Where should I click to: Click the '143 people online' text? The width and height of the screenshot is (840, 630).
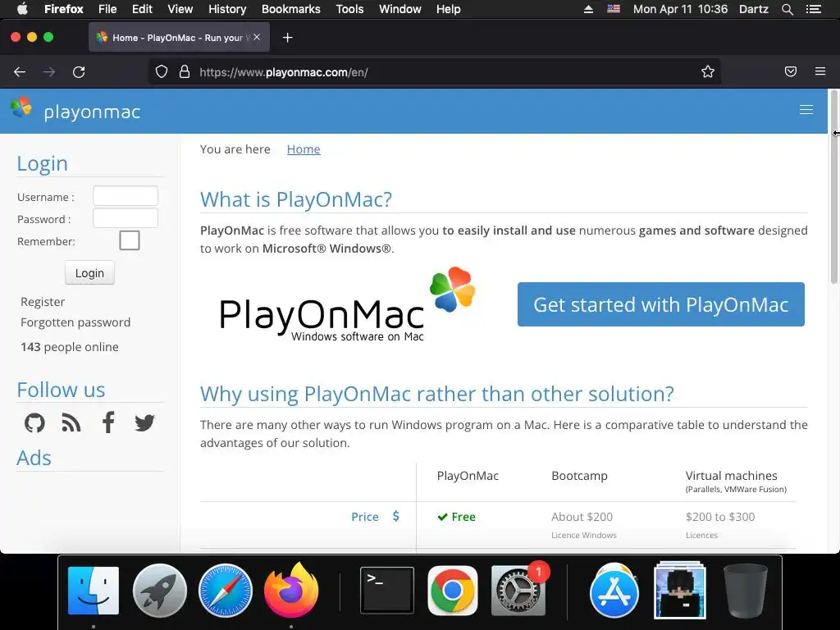(x=70, y=347)
